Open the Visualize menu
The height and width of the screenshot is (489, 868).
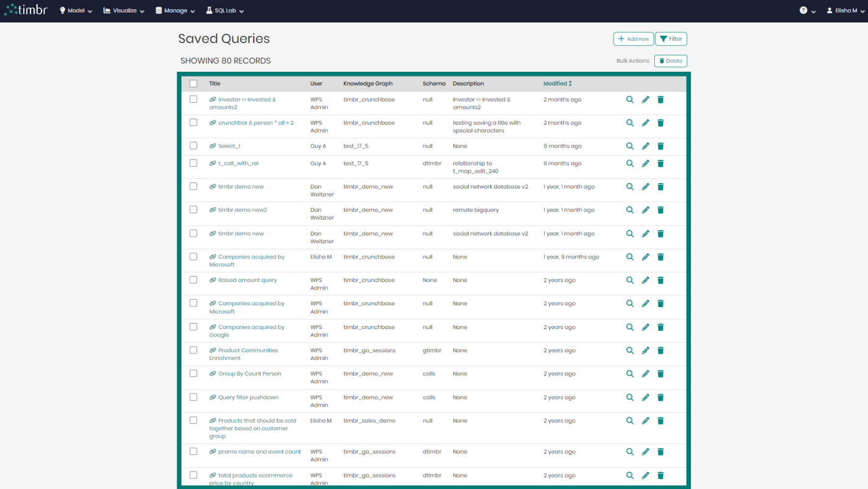(123, 10)
